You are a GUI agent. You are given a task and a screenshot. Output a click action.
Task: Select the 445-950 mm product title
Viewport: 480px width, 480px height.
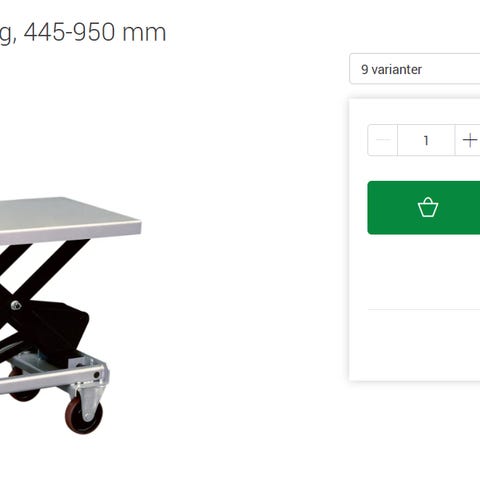[83, 33]
